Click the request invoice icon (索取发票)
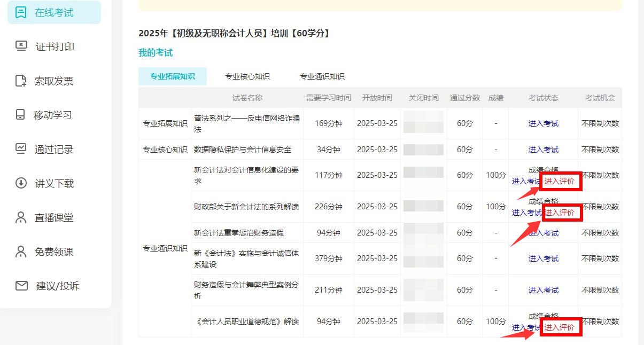This screenshot has width=644, height=345. [21, 81]
